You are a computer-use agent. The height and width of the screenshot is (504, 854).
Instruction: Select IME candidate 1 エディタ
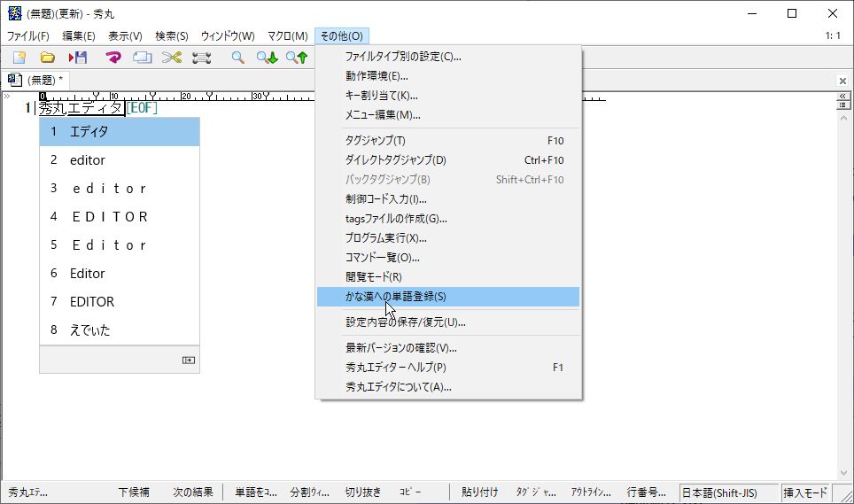[120, 132]
